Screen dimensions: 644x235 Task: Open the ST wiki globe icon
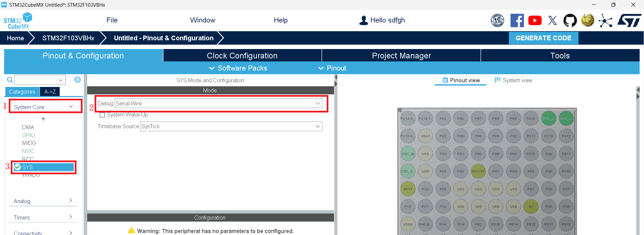click(587, 20)
